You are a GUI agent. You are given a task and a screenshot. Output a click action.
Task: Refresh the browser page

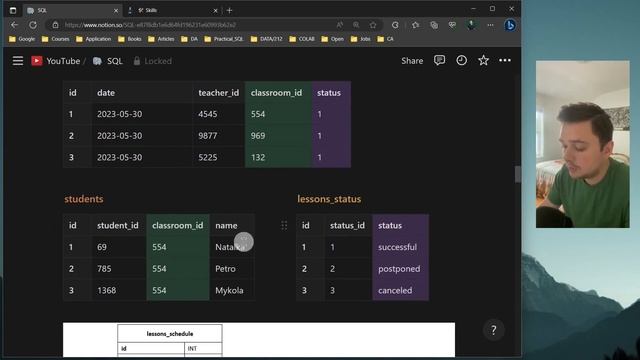coord(33,25)
